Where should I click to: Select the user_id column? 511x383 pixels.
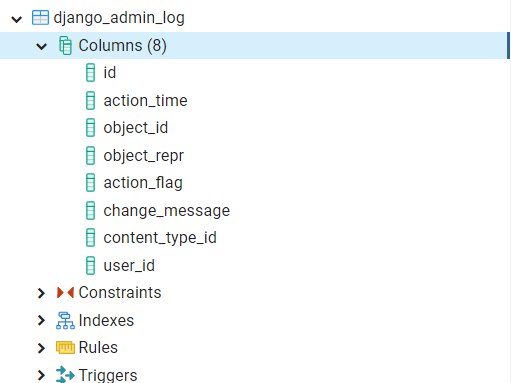click(x=129, y=266)
